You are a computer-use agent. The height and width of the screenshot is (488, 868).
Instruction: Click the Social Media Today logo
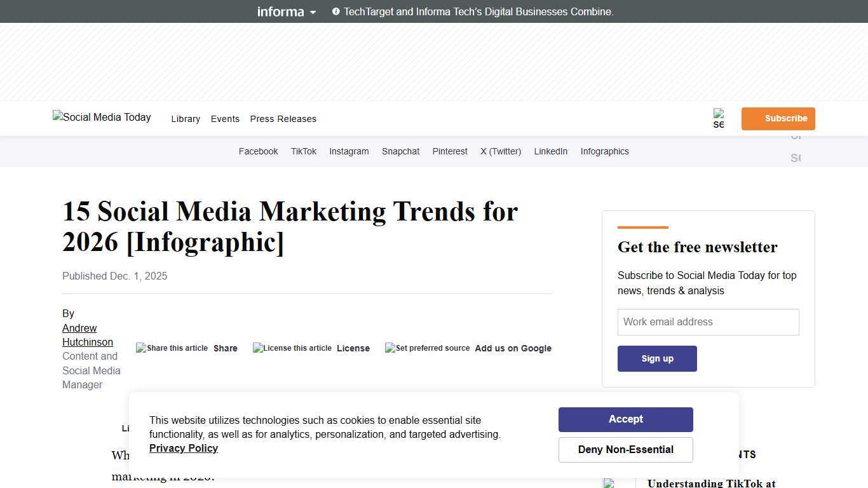[x=101, y=118]
